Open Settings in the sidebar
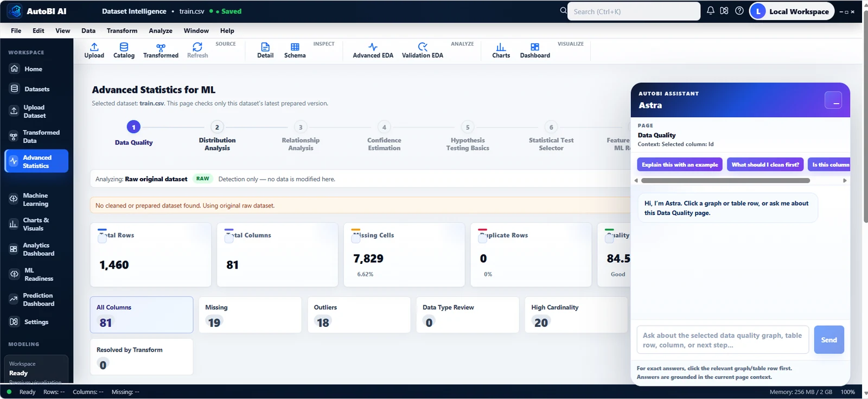The image size is (868, 399). pyautogui.click(x=36, y=322)
